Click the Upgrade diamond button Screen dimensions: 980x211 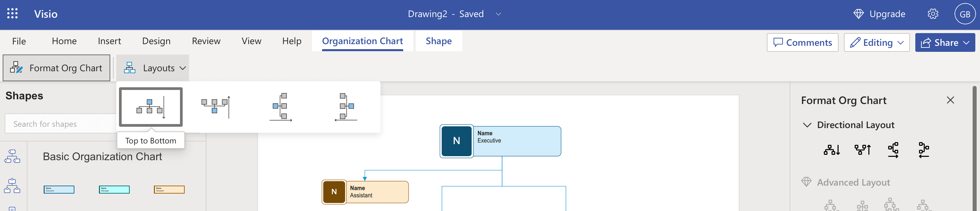tap(879, 14)
